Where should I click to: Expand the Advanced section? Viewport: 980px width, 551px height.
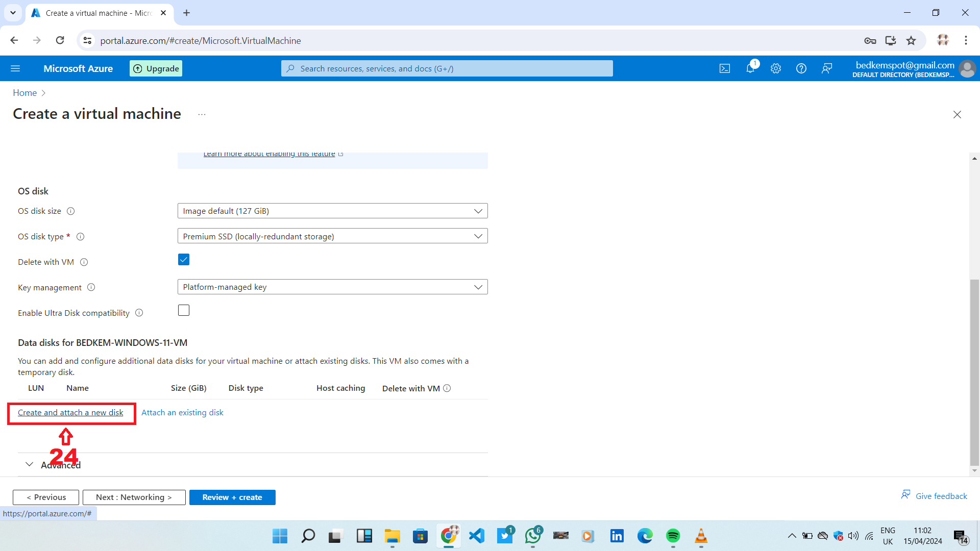(30, 464)
